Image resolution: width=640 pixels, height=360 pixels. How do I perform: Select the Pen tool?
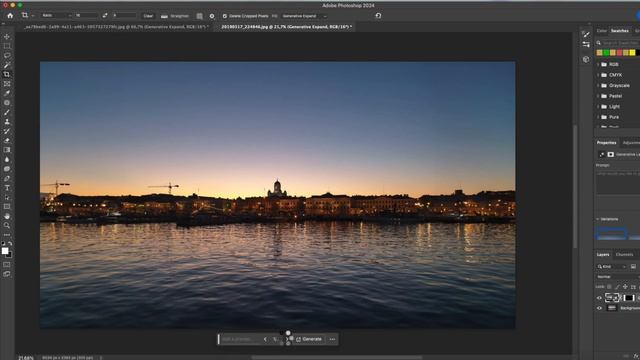(x=7, y=178)
